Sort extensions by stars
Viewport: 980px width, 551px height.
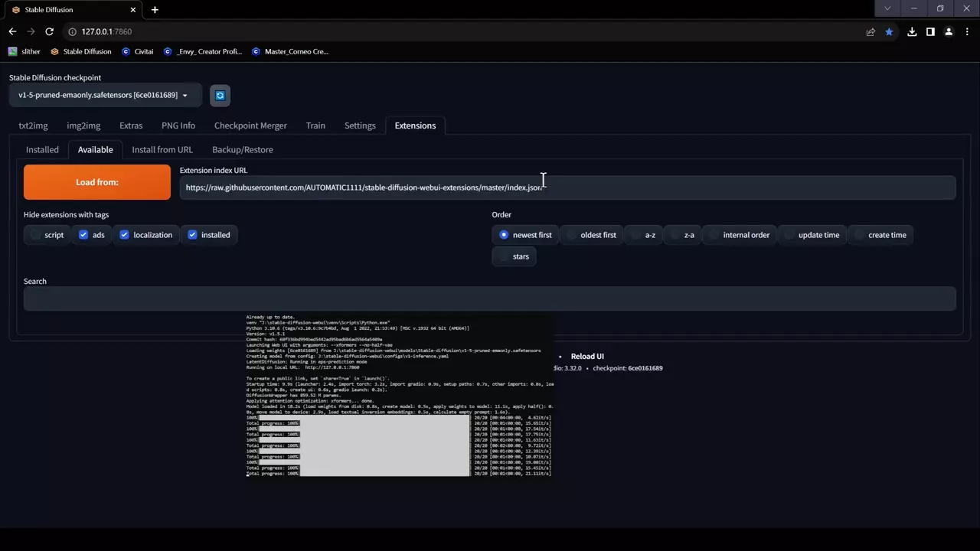coord(504,256)
